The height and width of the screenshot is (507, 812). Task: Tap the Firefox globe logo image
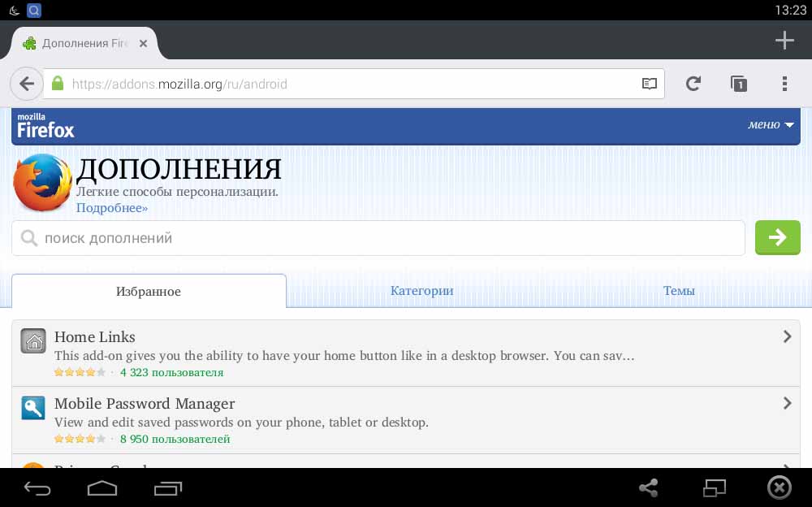coord(42,183)
